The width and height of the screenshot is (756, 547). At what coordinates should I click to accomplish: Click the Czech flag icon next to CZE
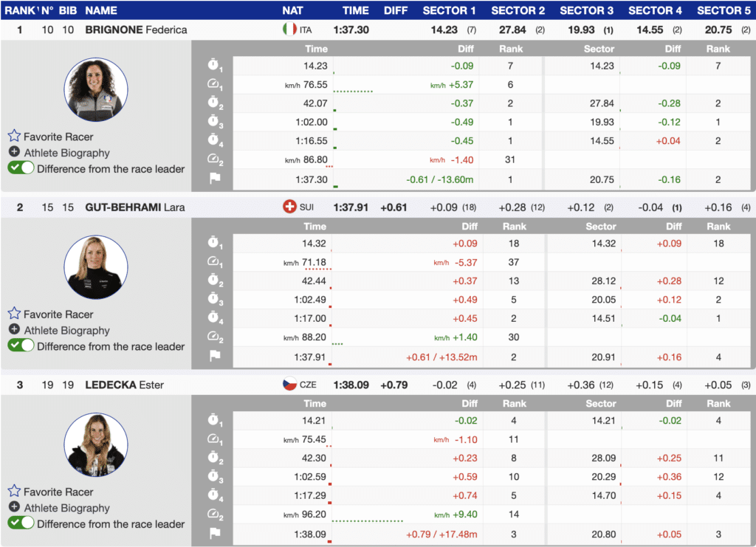(x=289, y=385)
